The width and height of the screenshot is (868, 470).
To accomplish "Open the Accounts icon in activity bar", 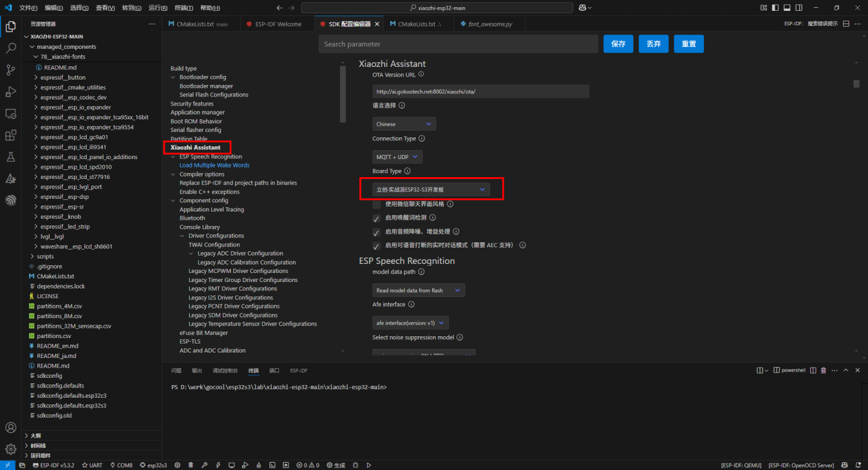I will point(10,428).
